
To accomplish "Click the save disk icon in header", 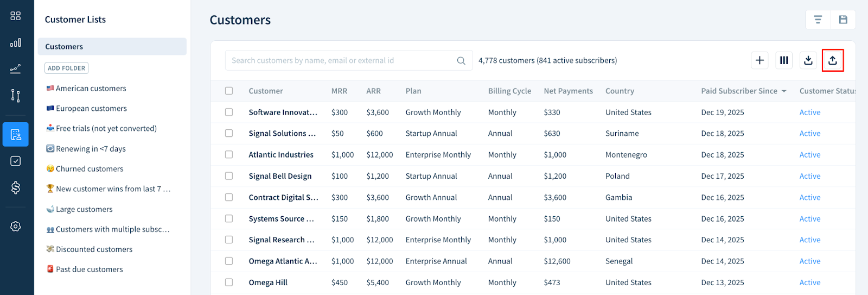I will tap(843, 20).
